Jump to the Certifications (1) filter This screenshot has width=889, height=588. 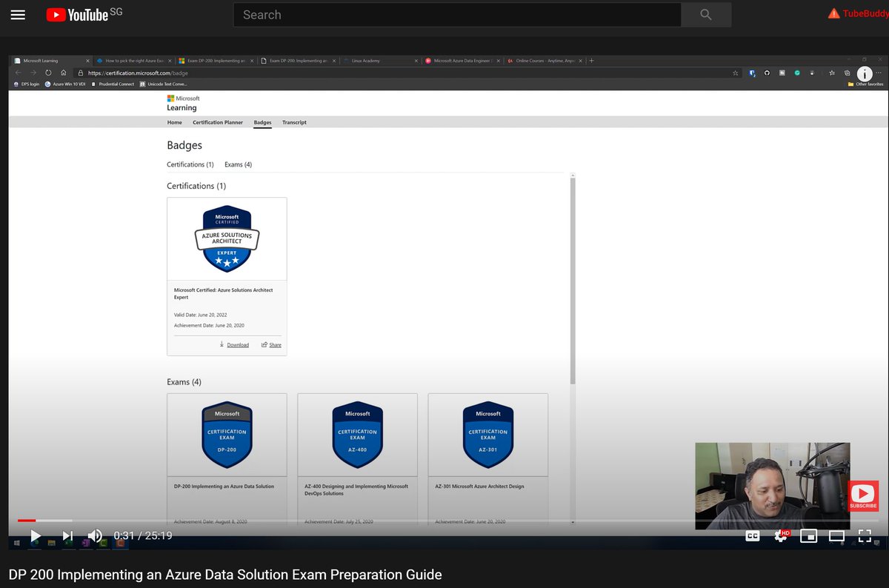click(x=190, y=164)
